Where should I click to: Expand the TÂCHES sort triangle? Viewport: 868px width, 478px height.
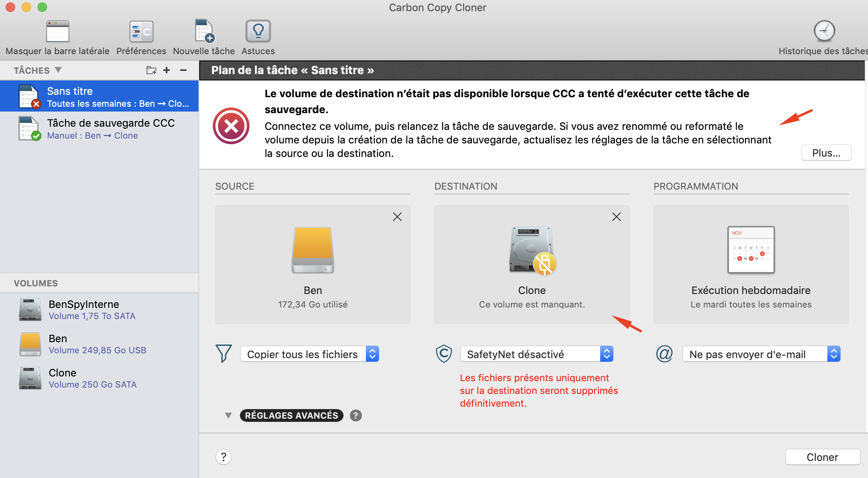pos(58,70)
